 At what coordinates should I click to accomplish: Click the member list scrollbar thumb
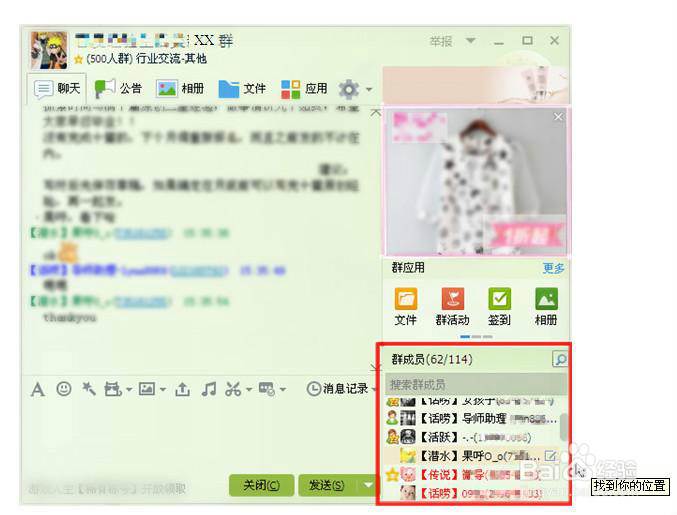tap(563, 426)
